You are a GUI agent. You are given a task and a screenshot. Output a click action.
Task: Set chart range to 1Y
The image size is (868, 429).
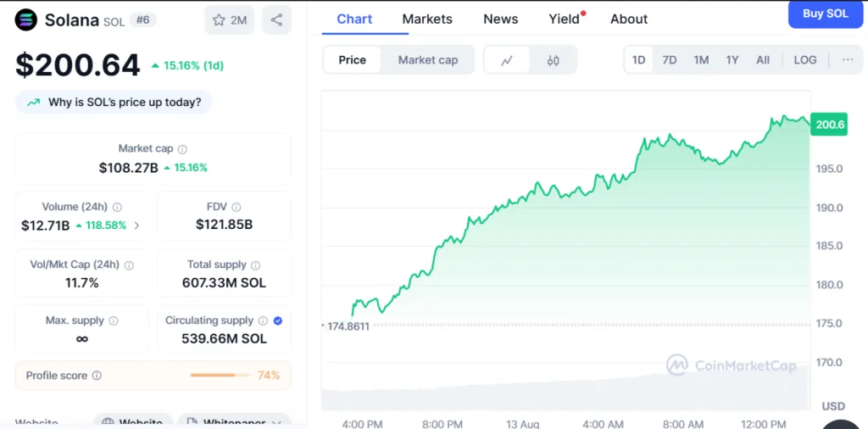(732, 60)
